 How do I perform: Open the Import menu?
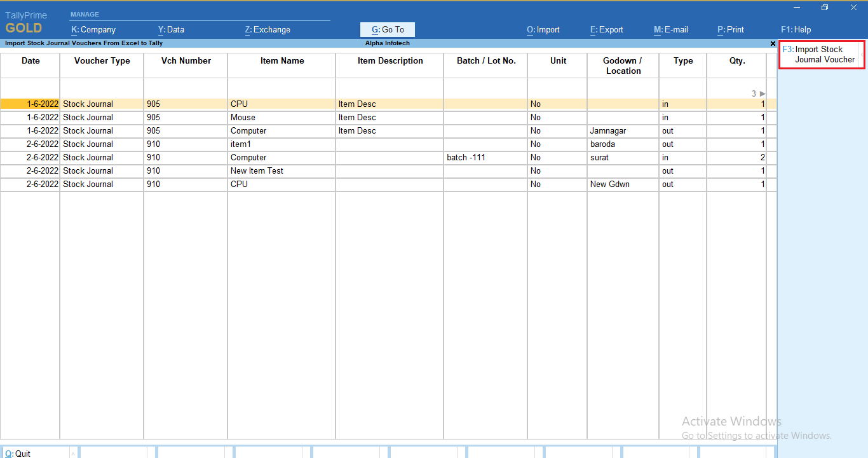point(543,29)
